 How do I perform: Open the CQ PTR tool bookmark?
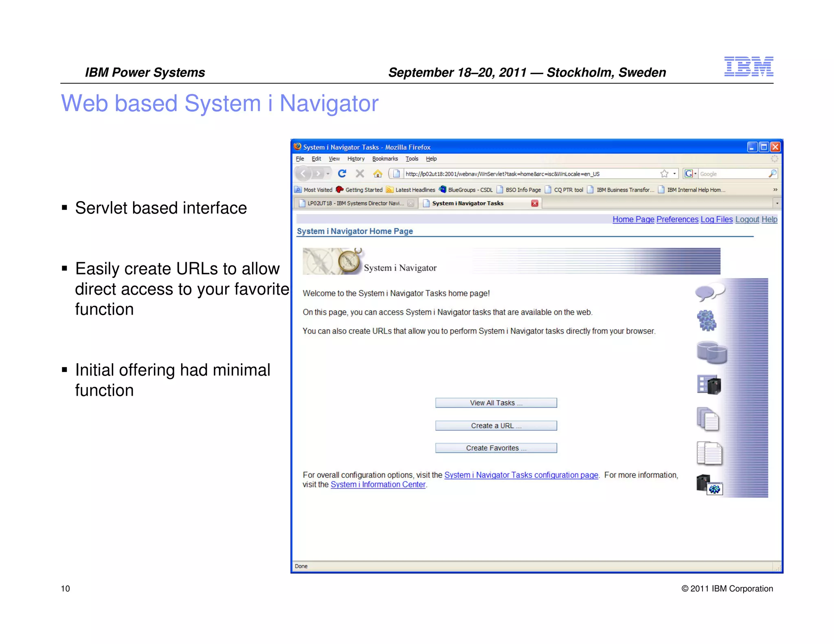(x=564, y=190)
